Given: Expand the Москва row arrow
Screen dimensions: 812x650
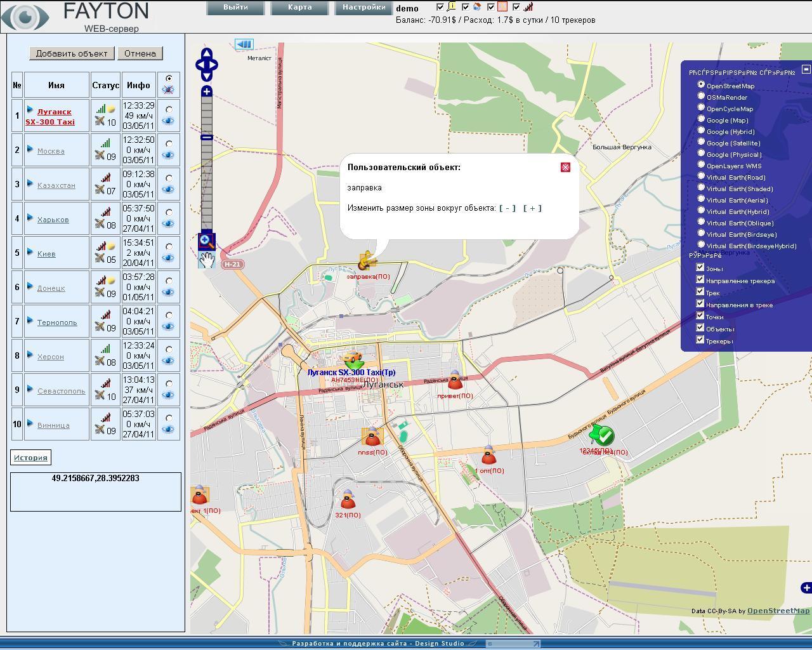Looking at the screenshot, I should (x=30, y=149).
